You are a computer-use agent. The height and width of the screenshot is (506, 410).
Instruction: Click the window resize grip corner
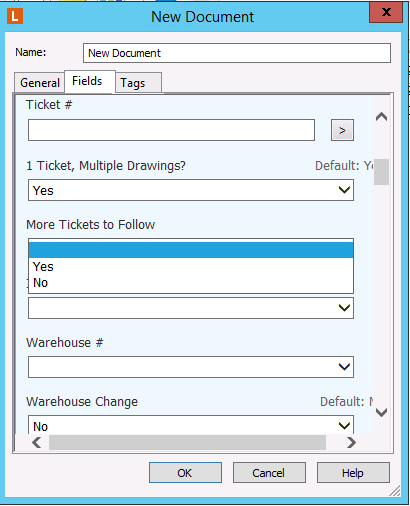(395, 491)
